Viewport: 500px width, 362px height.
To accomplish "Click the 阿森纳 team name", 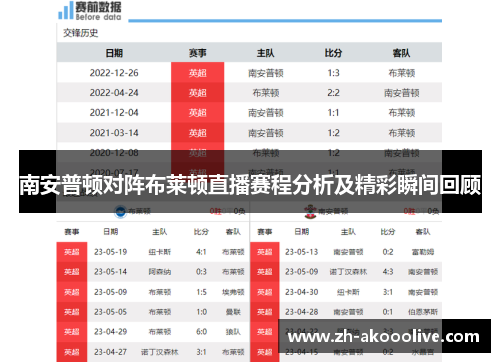I will [160, 272].
